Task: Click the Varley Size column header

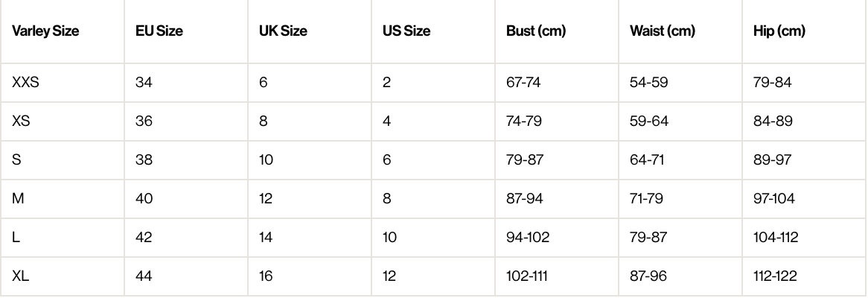Action: (x=45, y=31)
